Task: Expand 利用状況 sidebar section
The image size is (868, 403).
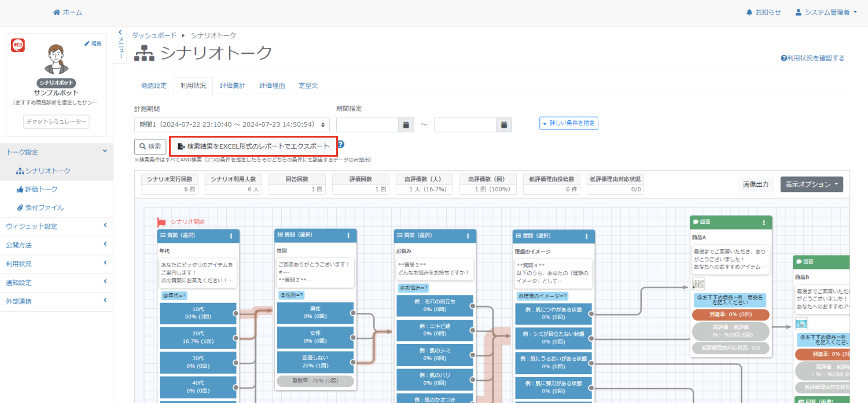Action: tap(56, 263)
